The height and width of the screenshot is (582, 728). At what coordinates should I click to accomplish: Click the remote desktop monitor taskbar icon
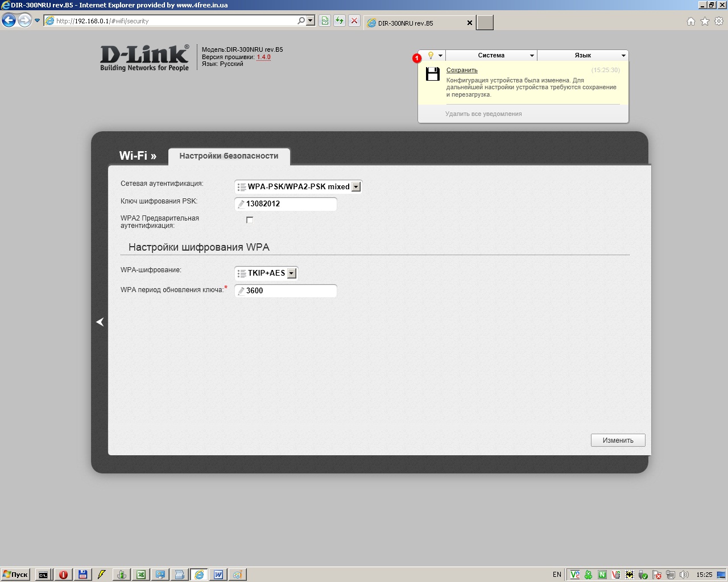[160, 575]
